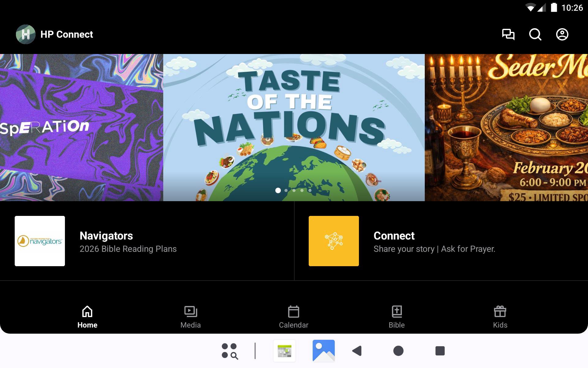
Task: Jump to last carousel page dot
Action: [x=310, y=190]
